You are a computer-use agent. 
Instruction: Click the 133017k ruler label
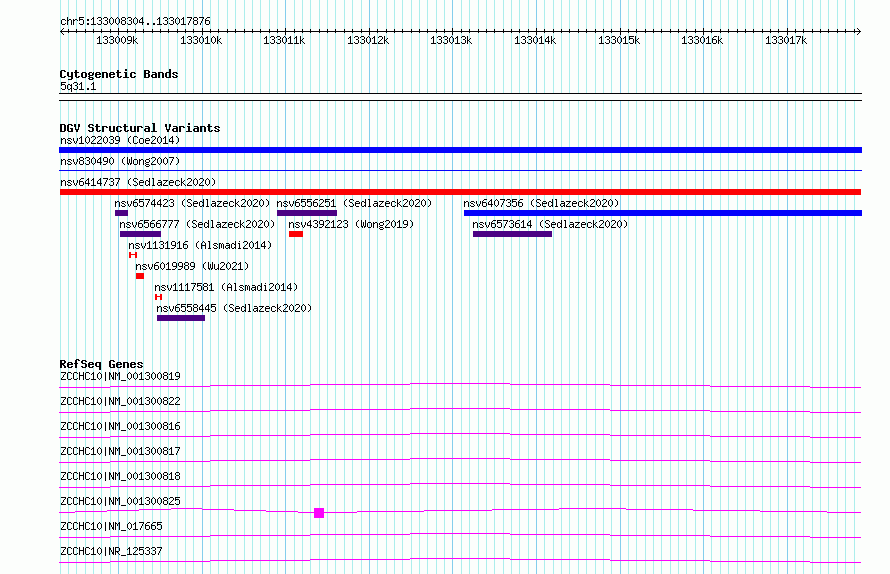click(x=786, y=40)
